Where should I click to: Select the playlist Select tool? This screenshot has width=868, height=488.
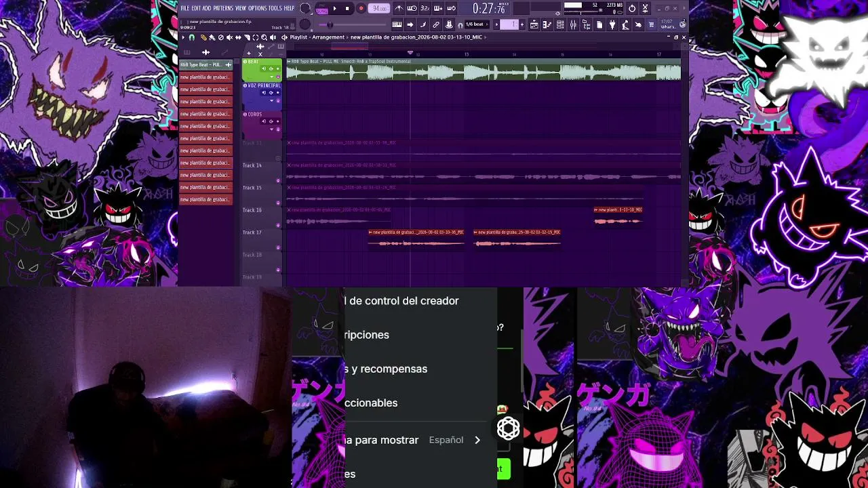[x=255, y=37]
